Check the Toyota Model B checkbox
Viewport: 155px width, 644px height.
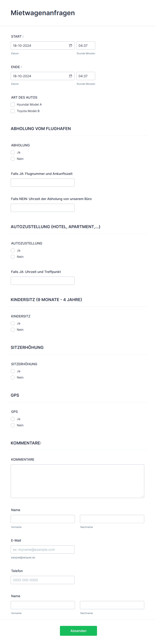pos(13,111)
